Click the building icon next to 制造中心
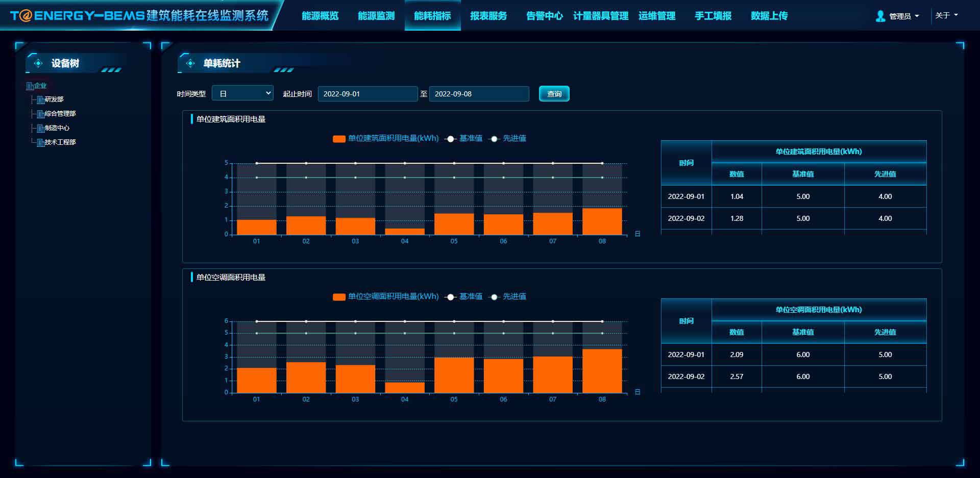The image size is (980, 478). tap(40, 129)
